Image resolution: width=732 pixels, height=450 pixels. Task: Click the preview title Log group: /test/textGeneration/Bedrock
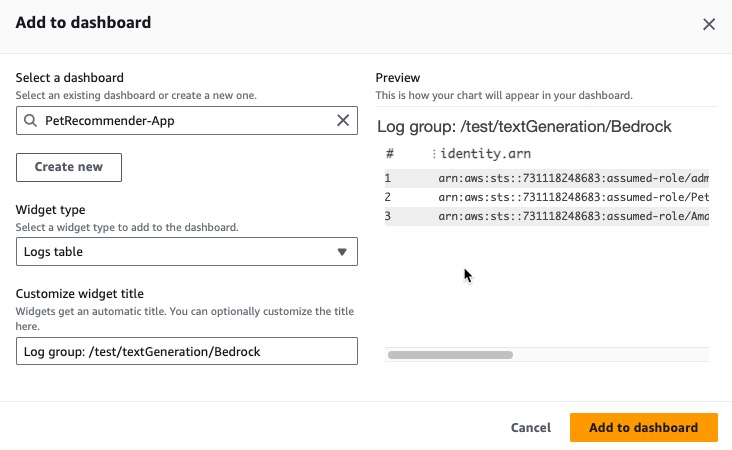[x=524, y=127]
